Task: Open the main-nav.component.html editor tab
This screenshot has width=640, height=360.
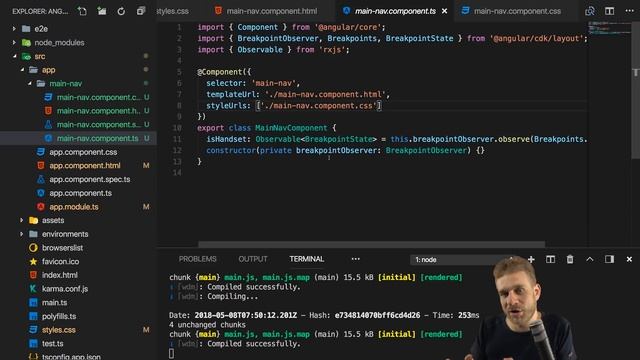Action: [266, 11]
